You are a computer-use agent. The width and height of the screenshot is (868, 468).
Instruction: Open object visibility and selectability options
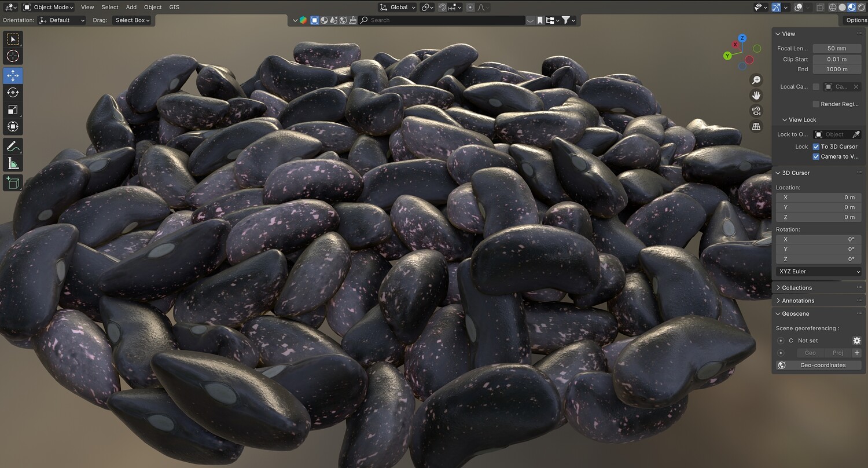[x=760, y=8]
